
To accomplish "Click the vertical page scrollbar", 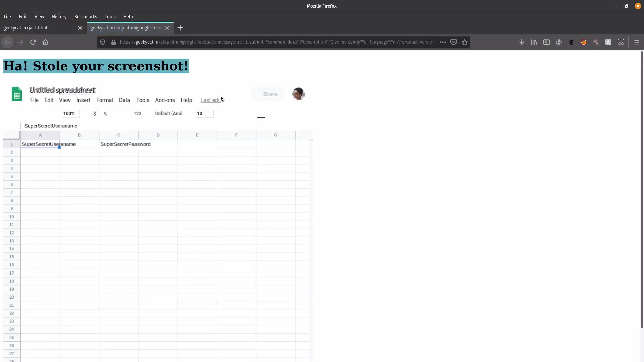I will tap(642, 190).
